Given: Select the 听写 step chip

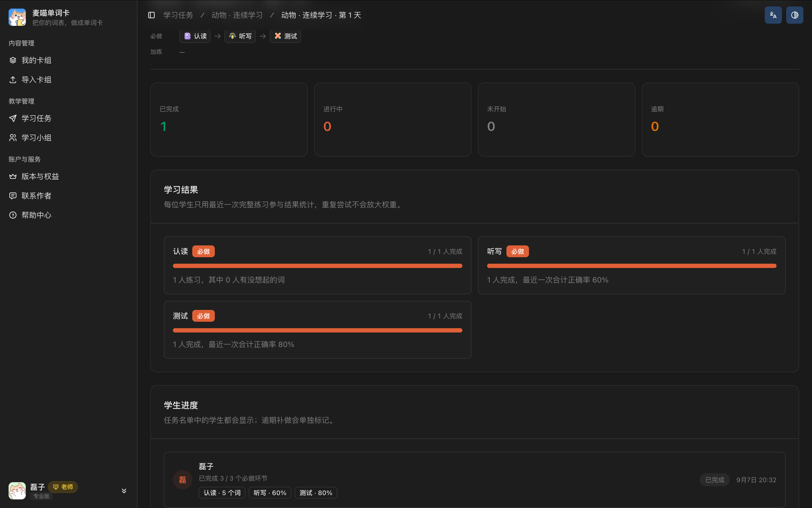Looking at the screenshot, I should tap(240, 36).
